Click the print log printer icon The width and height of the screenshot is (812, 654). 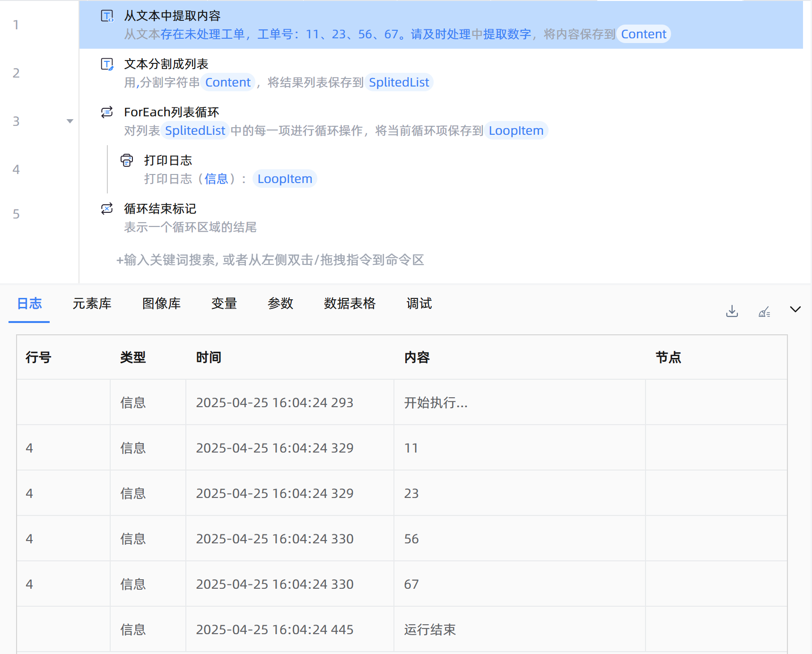(127, 161)
